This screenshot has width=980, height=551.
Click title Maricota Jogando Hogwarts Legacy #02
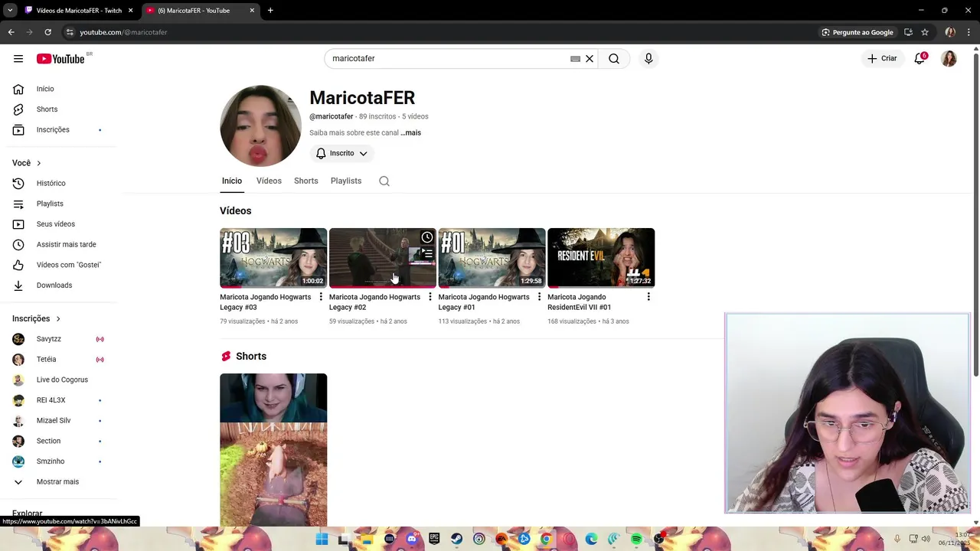374,302
